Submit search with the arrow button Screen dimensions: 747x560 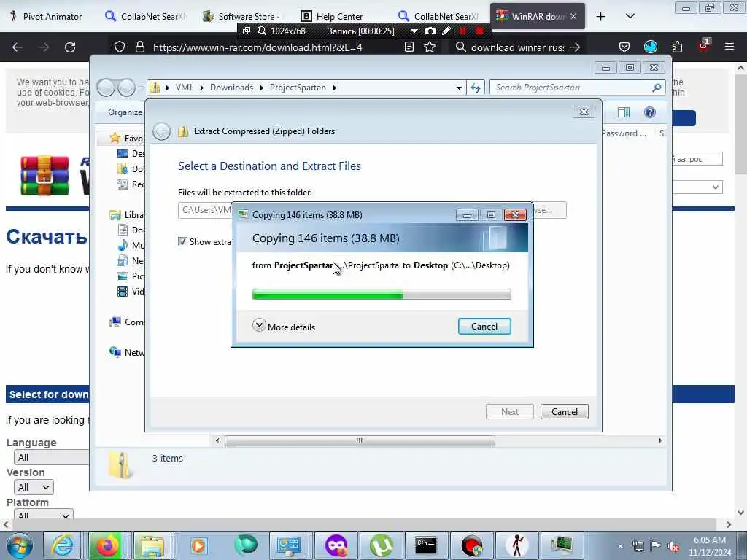[575, 47]
